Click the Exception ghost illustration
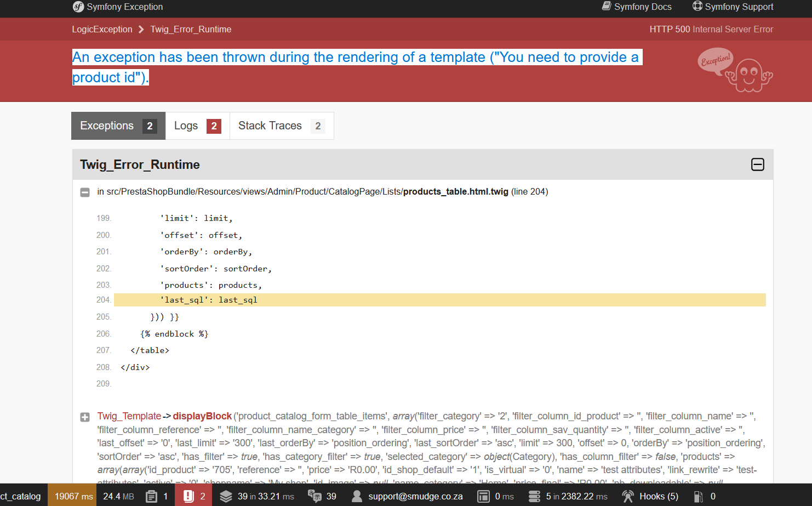 (x=735, y=71)
